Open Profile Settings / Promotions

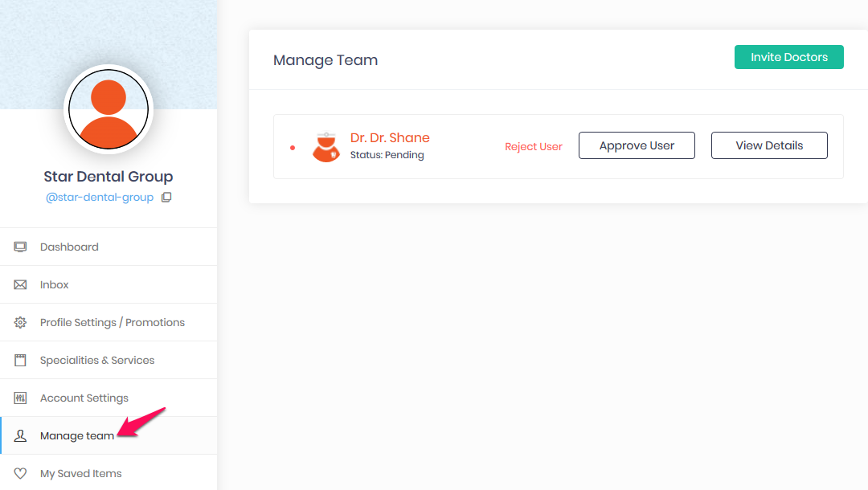pyautogui.click(x=108, y=322)
